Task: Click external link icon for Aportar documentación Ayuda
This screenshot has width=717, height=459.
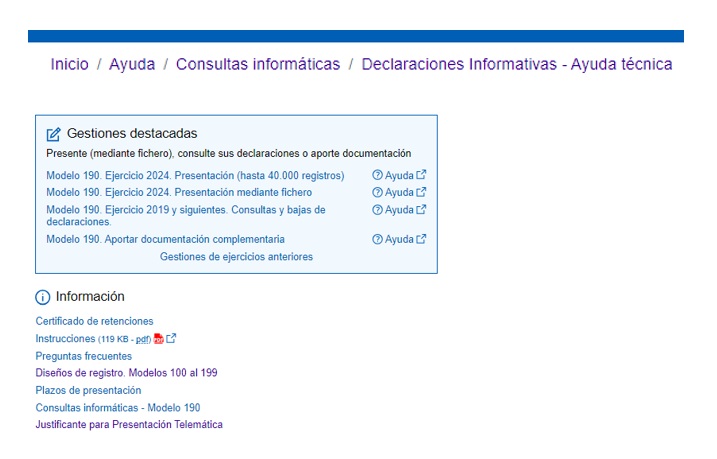Action: pos(421,239)
